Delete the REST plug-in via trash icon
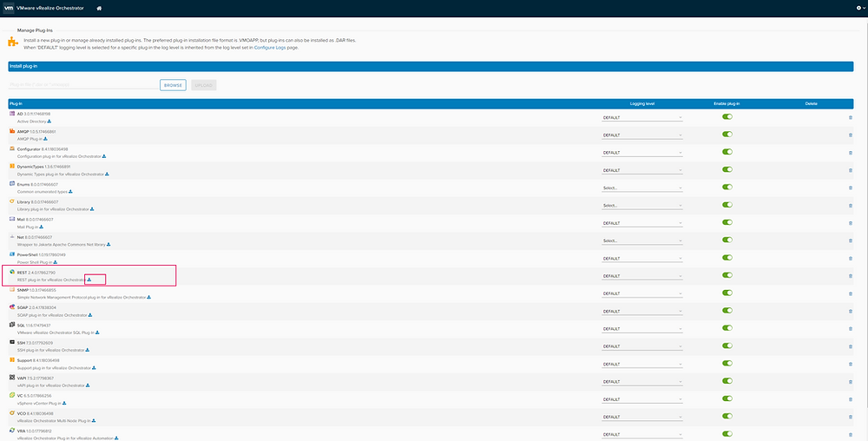The width and height of the screenshot is (868, 441). (x=851, y=275)
